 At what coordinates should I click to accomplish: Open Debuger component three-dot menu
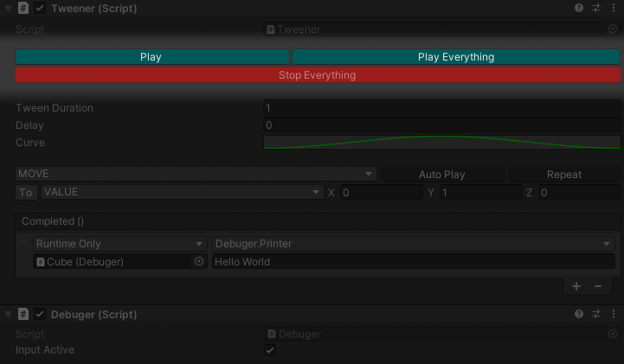(x=614, y=314)
